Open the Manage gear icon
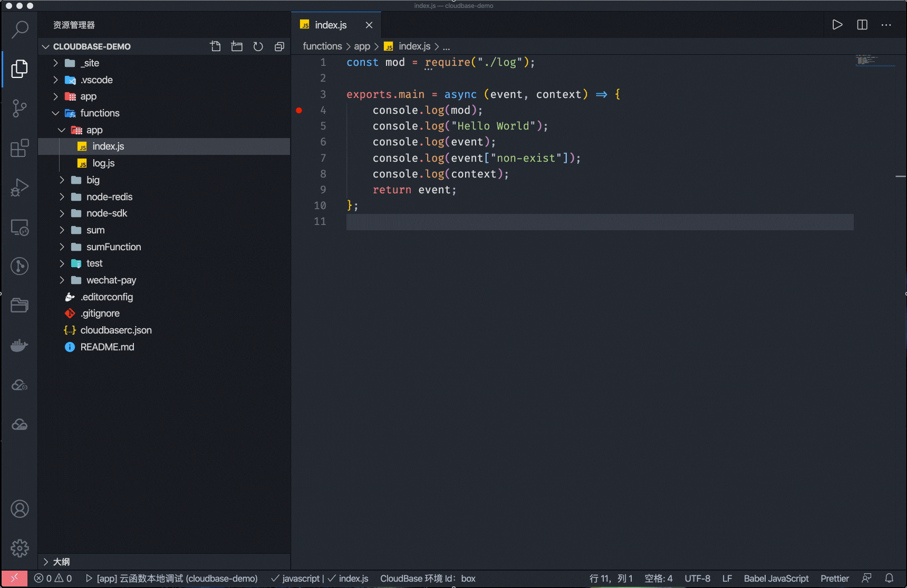907x588 pixels. (20, 548)
